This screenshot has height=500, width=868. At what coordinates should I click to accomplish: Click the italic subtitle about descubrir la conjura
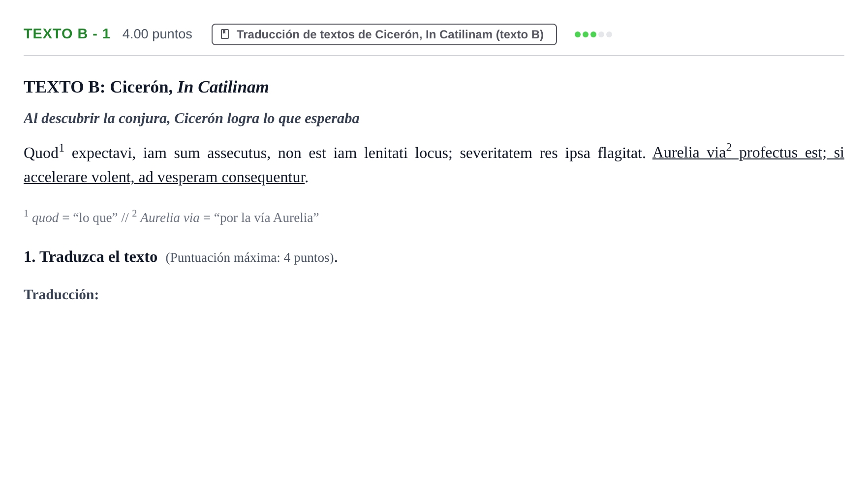pos(191,118)
